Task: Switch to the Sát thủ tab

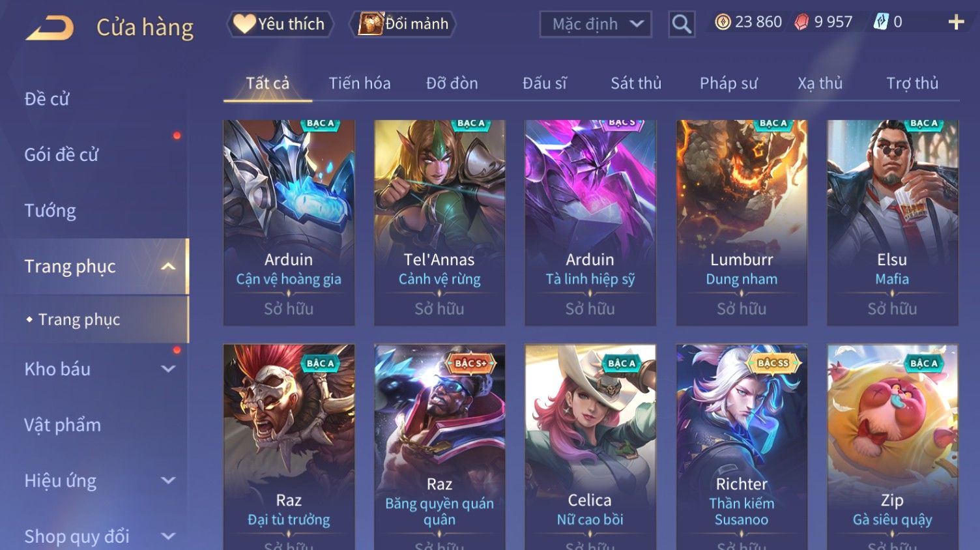Action: (635, 83)
